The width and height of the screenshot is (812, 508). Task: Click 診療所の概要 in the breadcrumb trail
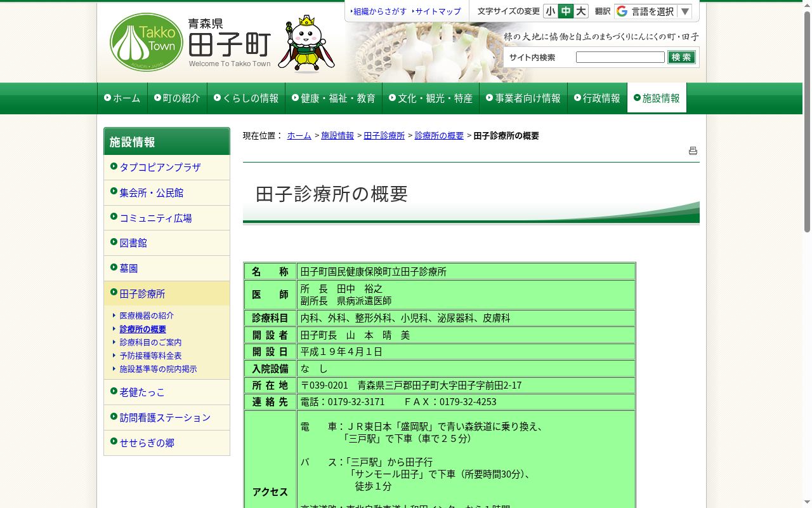[439, 136]
